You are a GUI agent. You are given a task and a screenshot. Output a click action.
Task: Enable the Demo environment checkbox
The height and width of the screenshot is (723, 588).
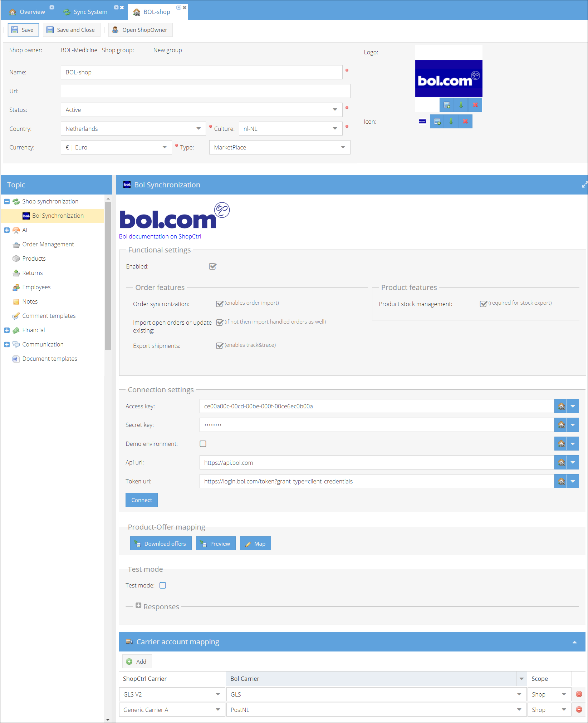click(203, 444)
